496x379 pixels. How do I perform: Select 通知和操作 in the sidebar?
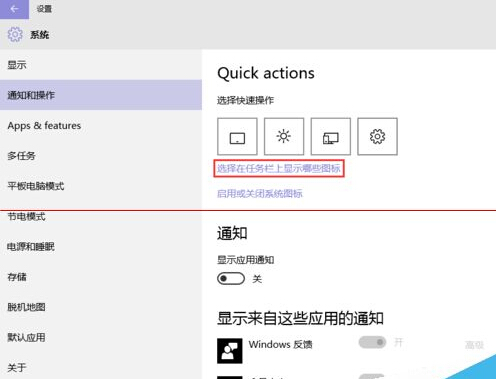pos(101,95)
